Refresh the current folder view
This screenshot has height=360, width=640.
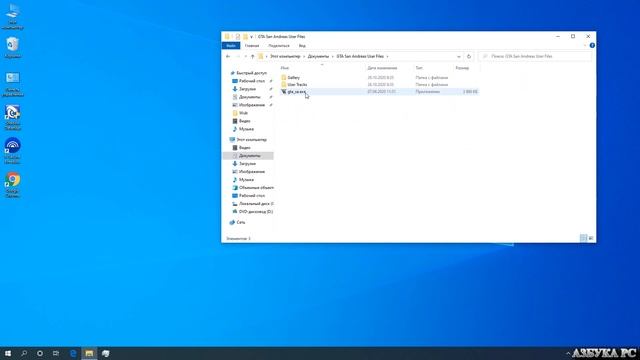pyautogui.click(x=469, y=56)
